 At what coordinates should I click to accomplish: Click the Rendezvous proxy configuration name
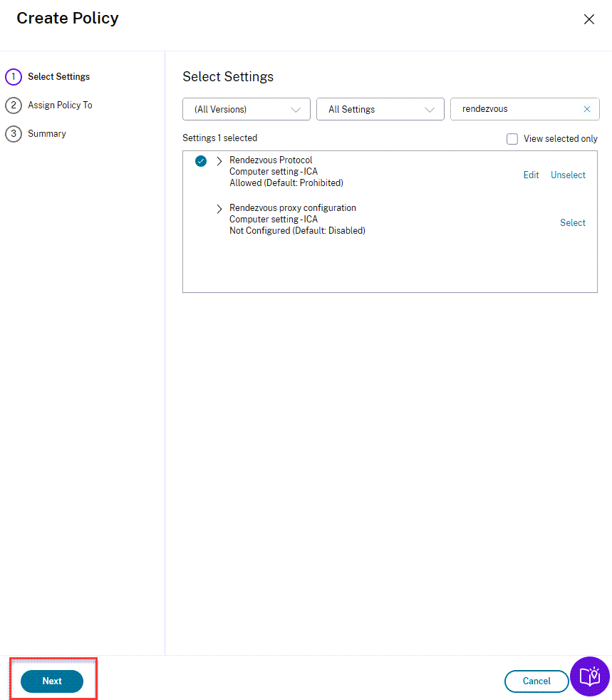[292, 208]
